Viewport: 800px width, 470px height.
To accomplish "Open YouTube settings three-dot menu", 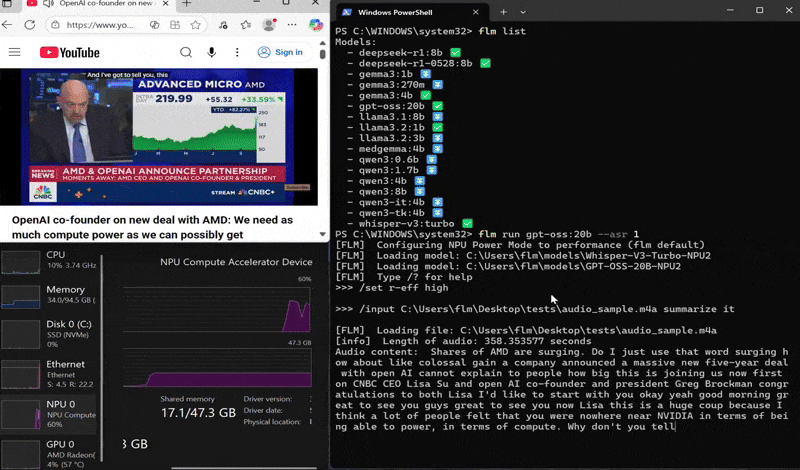I will coord(237,52).
